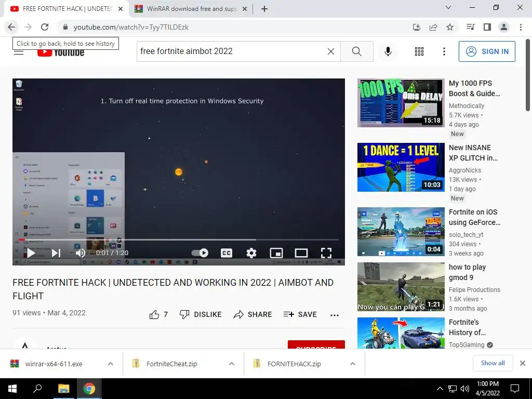Show hidden system tray icons chevron
The height and width of the screenshot is (399, 532).
pyautogui.click(x=440, y=389)
